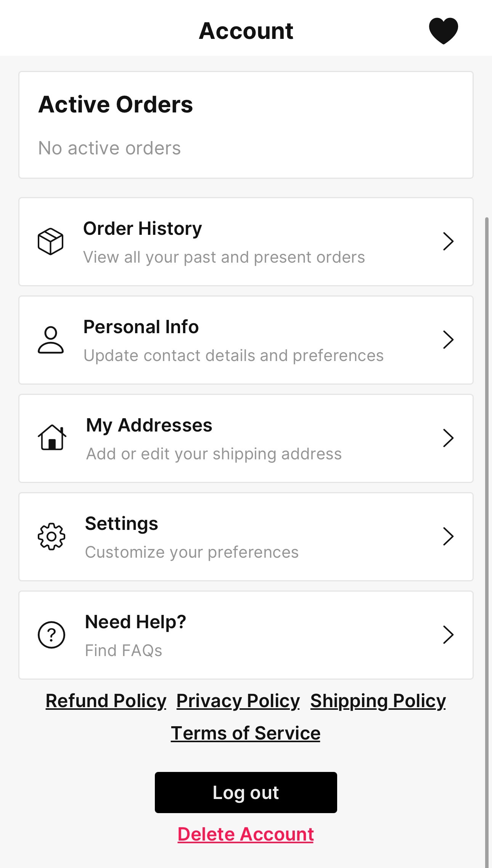Click the Order History box icon
The width and height of the screenshot is (492, 868).
click(x=50, y=241)
